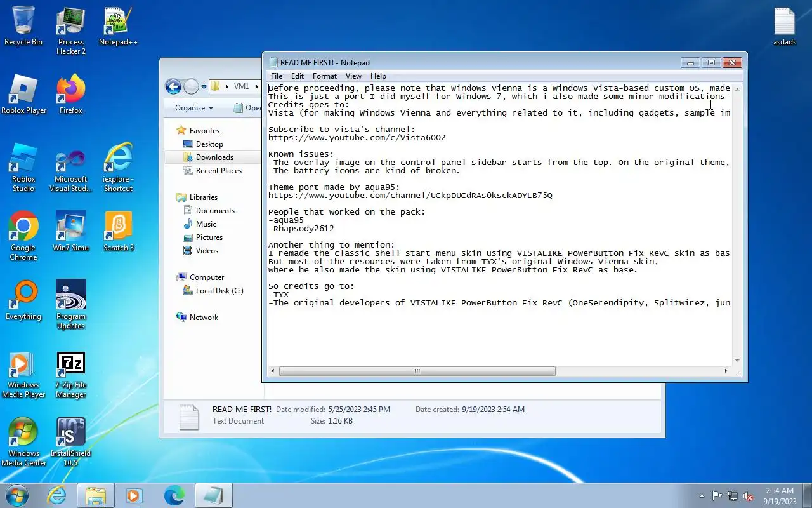Image resolution: width=812 pixels, height=508 pixels.
Task: Expand the arrow after VM1 in address bar
Action: tap(257, 86)
